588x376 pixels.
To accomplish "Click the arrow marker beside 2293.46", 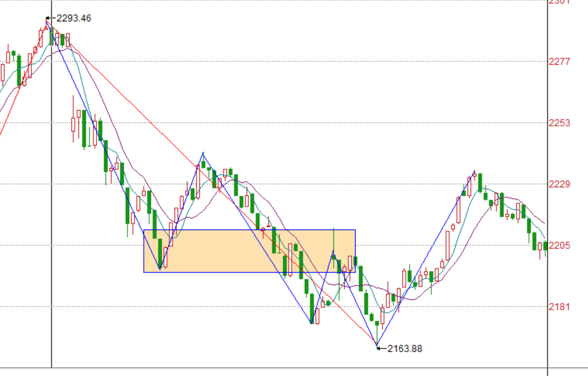I will coord(50,19).
